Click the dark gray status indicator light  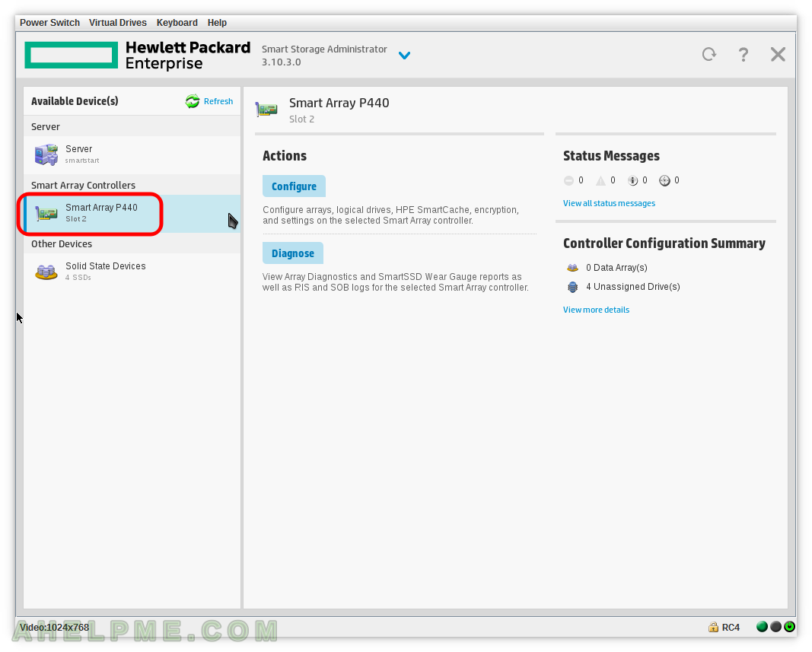775,627
